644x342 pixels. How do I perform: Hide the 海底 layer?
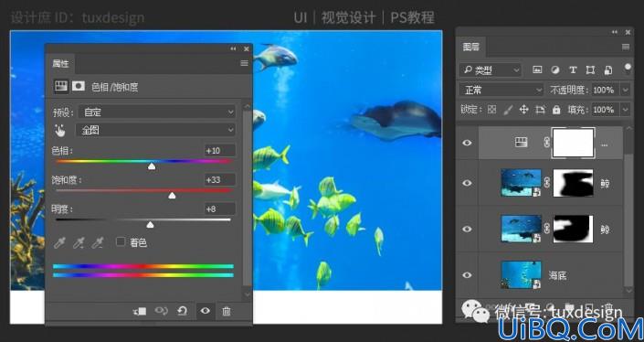click(x=467, y=275)
